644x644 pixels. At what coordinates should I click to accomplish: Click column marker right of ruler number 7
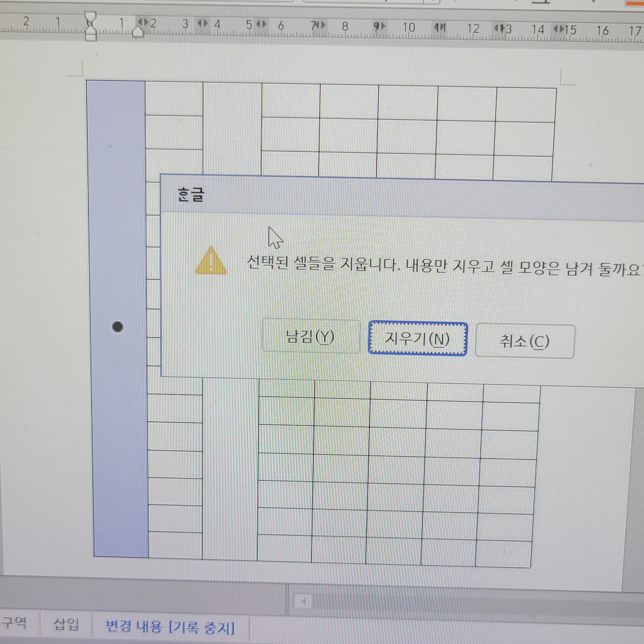(321, 25)
